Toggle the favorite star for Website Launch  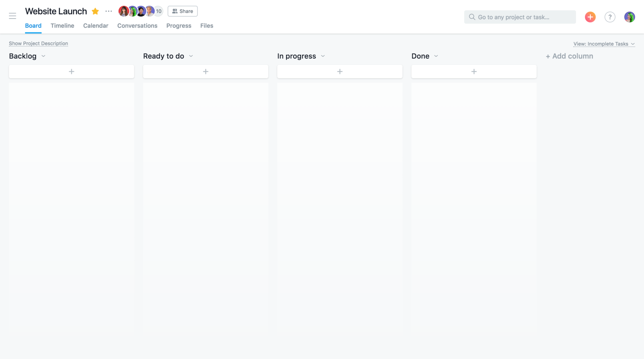coord(95,11)
